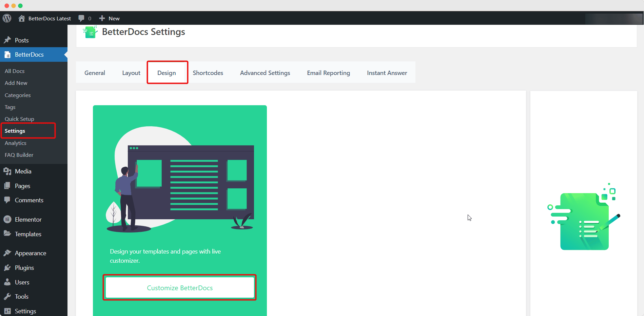Screen dimensions: 644x316
Task: Open the Appearance brush icon
Action: pyautogui.click(x=7, y=253)
